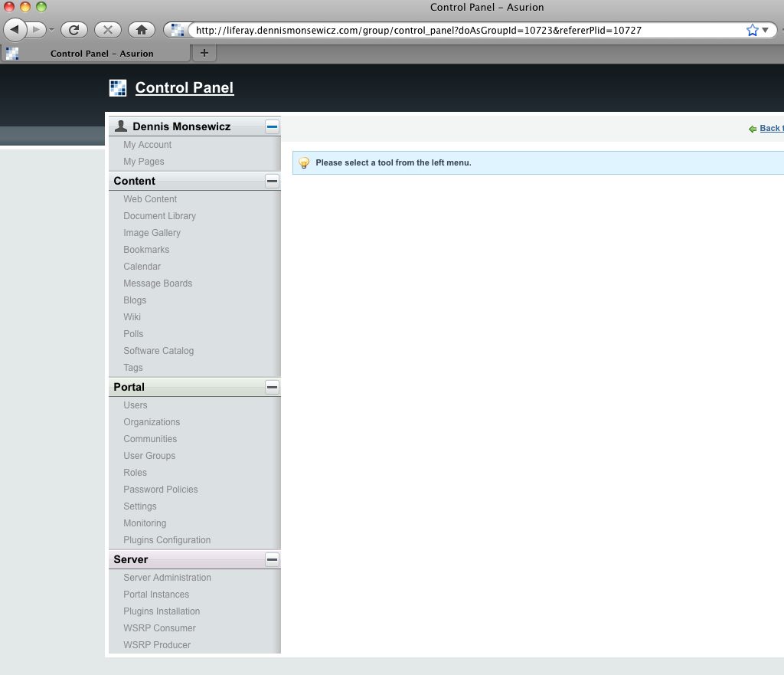Collapse the Portal section
This screenshot has width=784, height=675.
point(272,387)
